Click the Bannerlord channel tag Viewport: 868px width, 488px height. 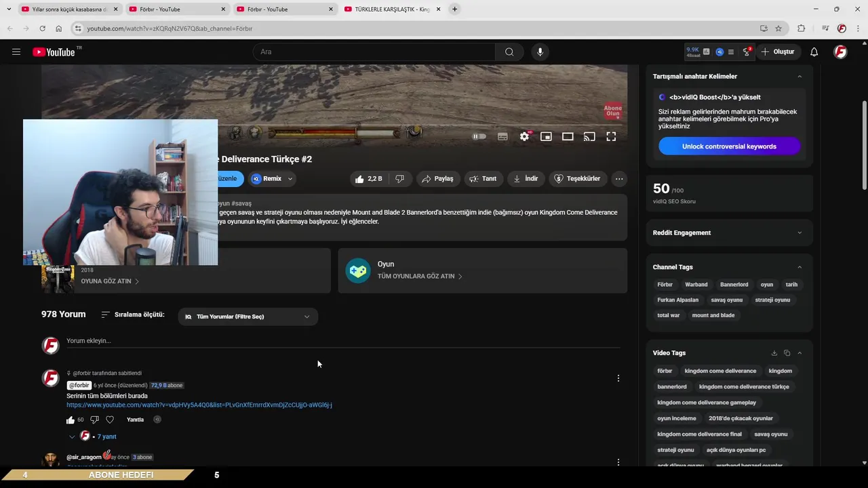734,285
